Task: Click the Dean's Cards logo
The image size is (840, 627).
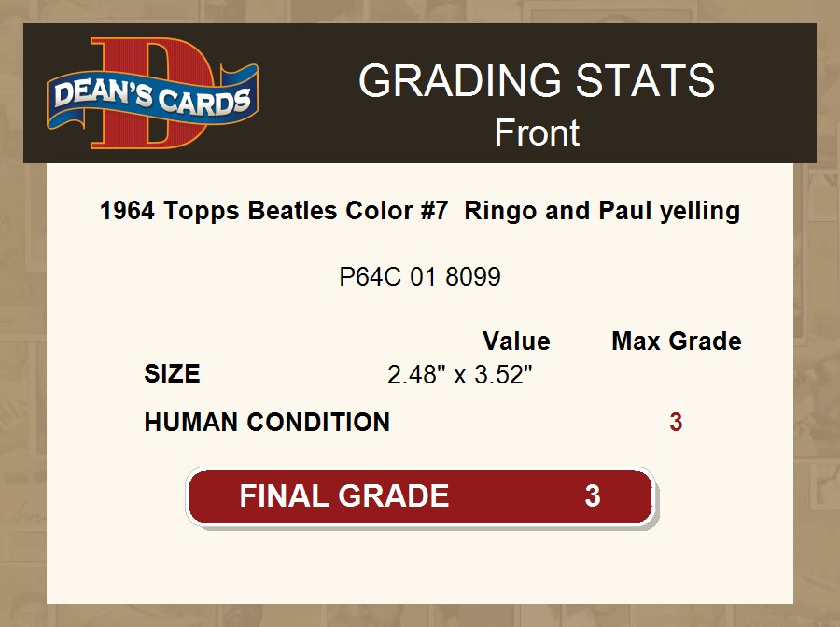Action: [153, 93]
